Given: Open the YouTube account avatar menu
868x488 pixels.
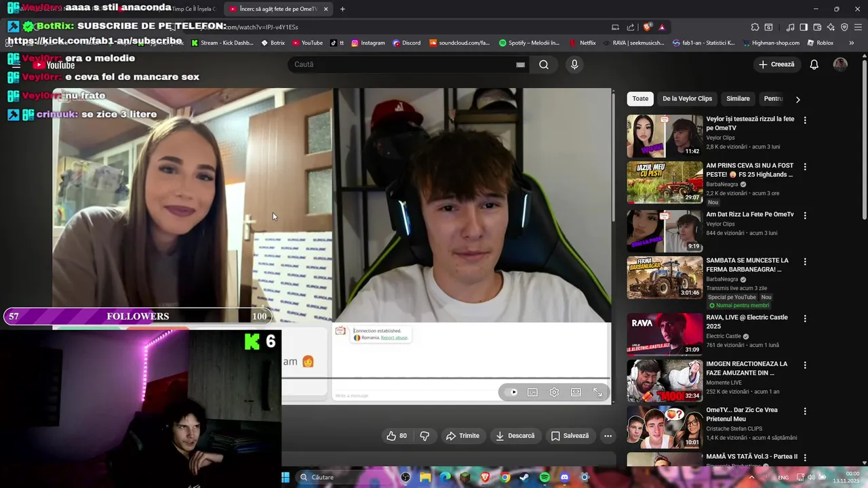Looking at the screenshot, I should coord(840,64).
